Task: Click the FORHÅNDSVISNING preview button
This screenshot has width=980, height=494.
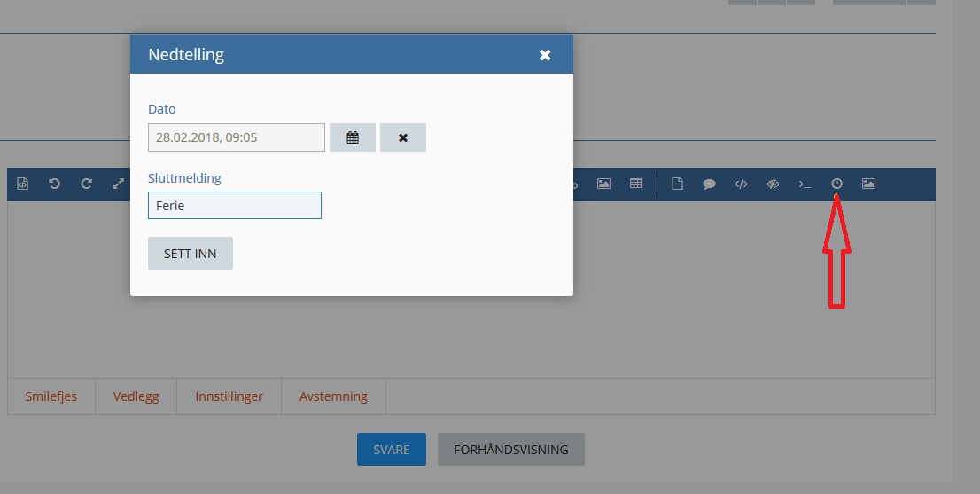Action: [510, 450]
